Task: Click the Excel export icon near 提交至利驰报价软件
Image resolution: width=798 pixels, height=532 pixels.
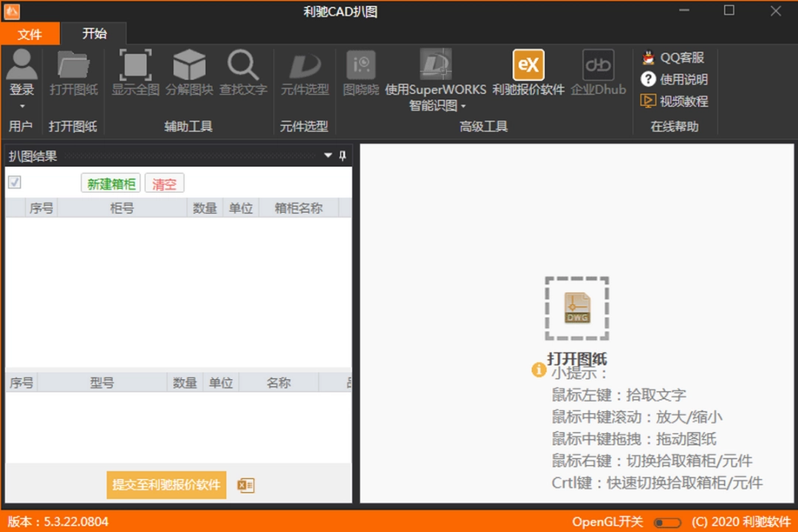Action: click(247, 485)
